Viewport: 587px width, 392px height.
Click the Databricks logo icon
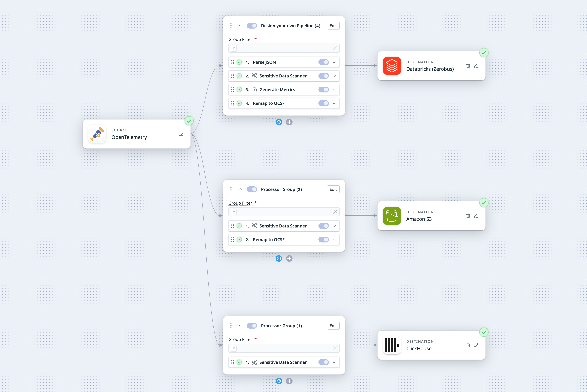tap(392, 66)
